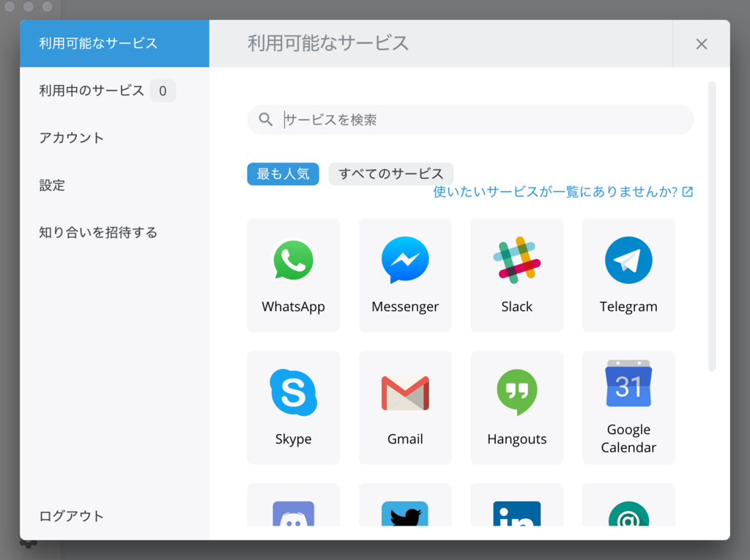Image resolution: width=750 pixels, height=560 pixels.
Task: Choose the Slack service tile
Action: coord(516,275)
